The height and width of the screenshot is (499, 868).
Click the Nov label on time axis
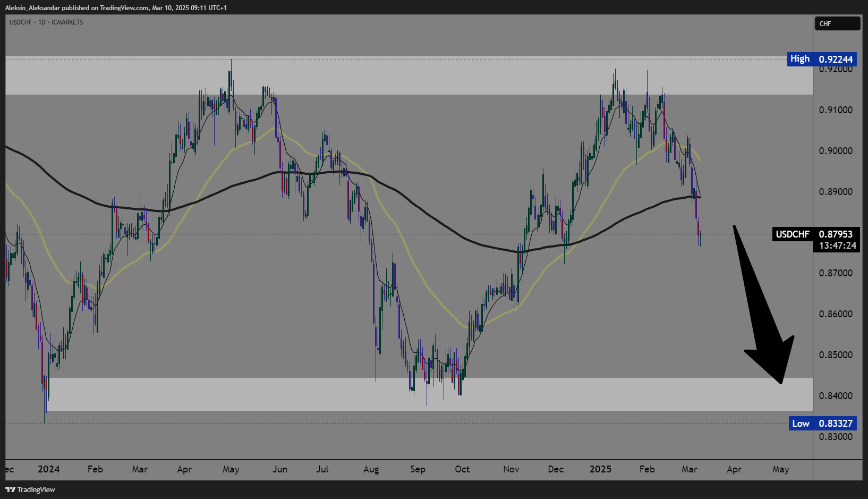[x=511, y=469]
